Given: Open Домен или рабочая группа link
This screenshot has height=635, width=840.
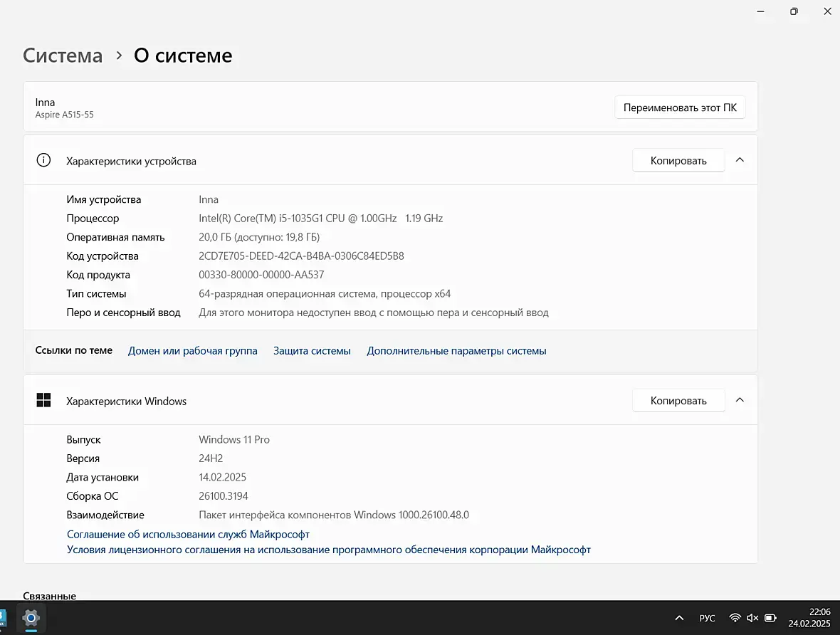Looking at the screenshot, I should tap(192, 350).
